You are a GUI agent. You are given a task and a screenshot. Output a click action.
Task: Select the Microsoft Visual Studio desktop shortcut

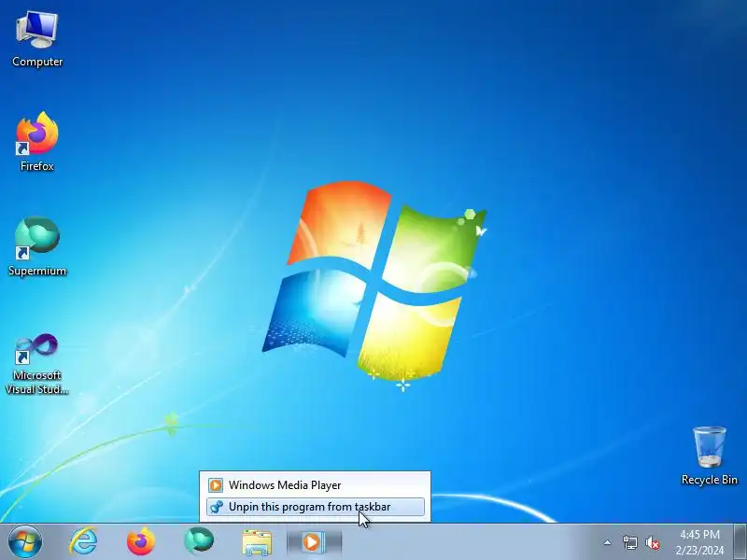37,364
